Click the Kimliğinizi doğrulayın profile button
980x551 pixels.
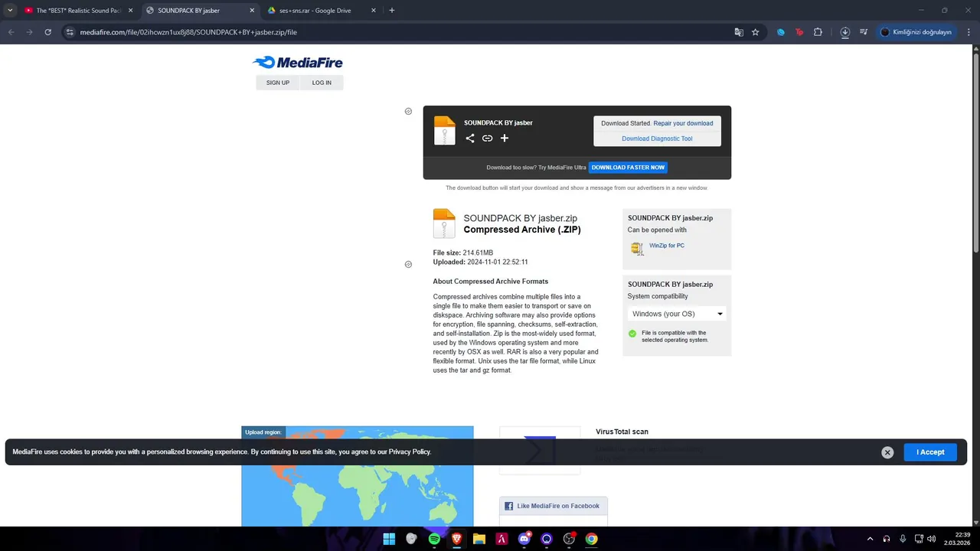point(916,32)
